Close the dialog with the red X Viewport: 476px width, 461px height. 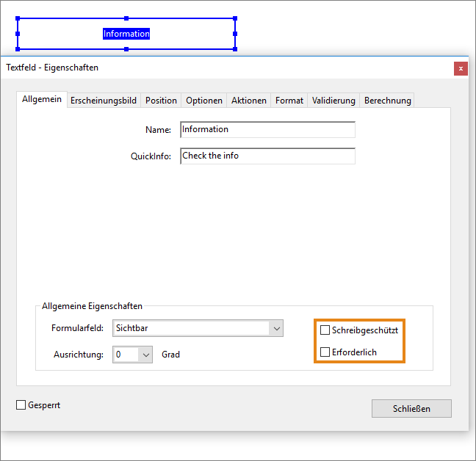coord(461,68)
